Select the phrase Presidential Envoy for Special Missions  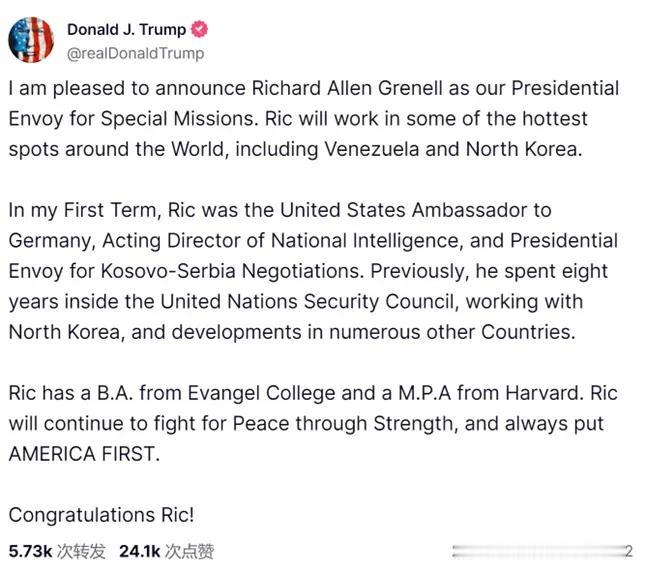pos(314,103)
